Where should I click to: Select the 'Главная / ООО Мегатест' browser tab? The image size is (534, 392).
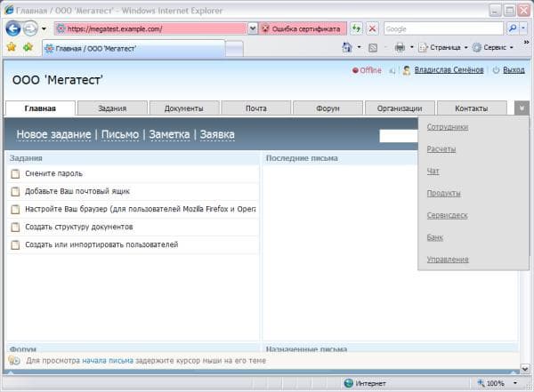pyautogui.click(x=133, y=48)
